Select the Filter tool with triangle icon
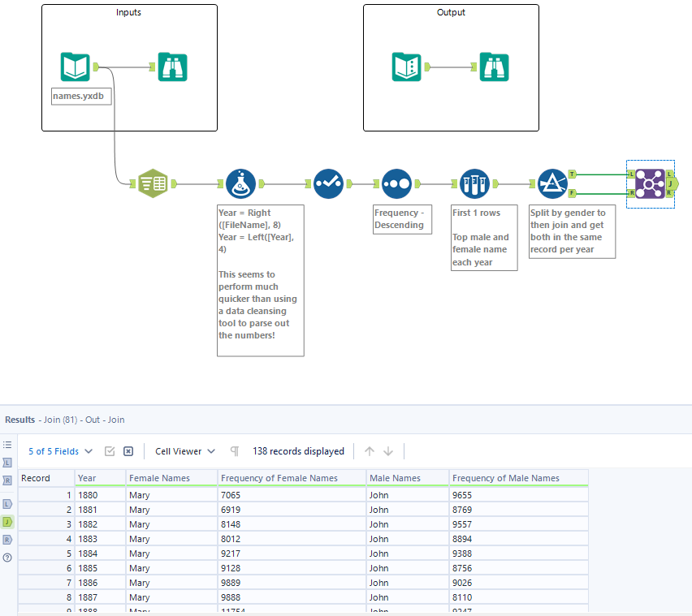The image size is (692, 616). point(552,183)
